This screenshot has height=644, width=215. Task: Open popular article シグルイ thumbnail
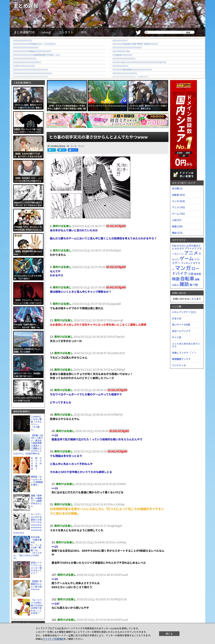tap(28, 391)
